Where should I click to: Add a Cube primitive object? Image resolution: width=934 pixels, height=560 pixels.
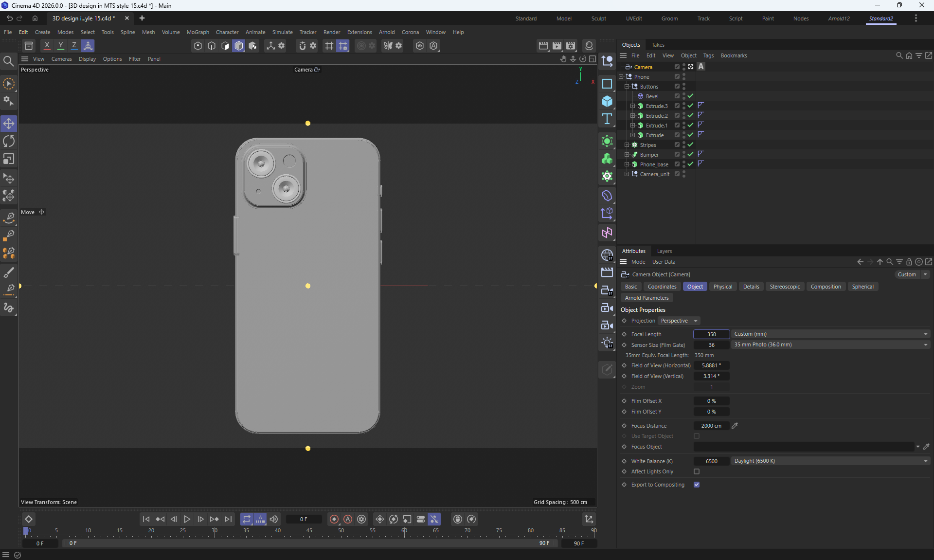point(607,101)
